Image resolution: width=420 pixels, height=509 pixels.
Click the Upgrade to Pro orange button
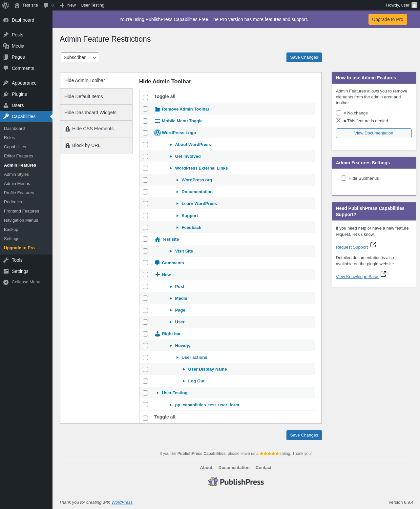(x=388, y=19)
